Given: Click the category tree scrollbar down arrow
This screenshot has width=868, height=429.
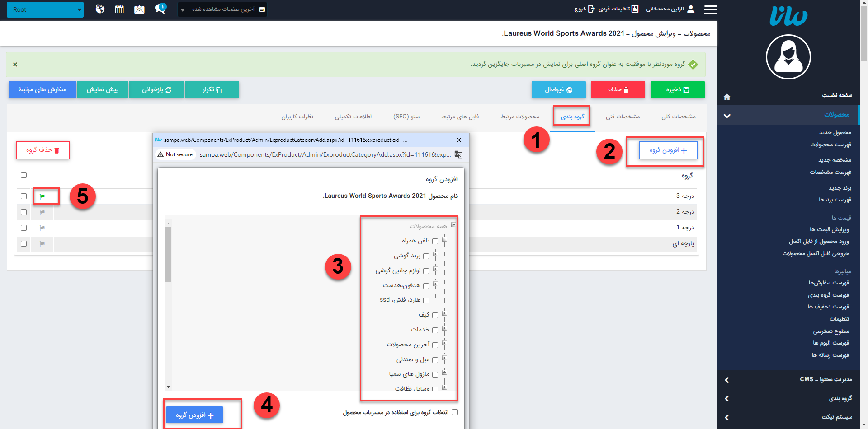Looking at the screenshot, I should coord(169,387).
